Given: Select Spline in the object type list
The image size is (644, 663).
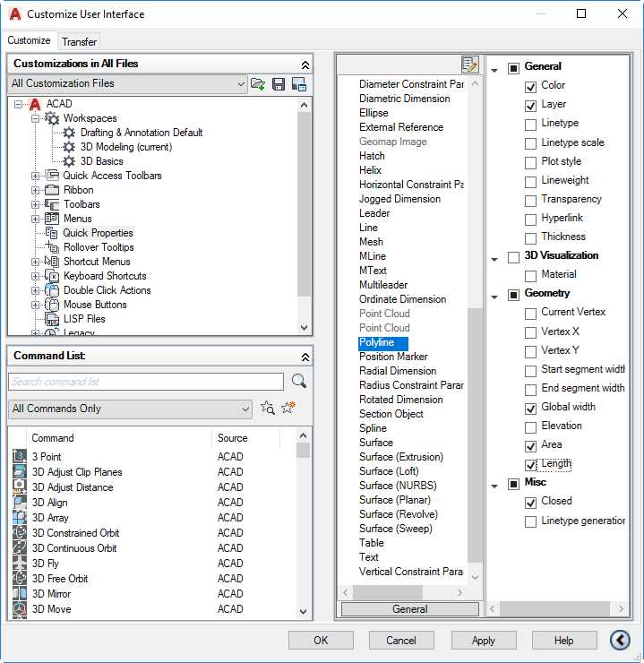Looking at the screenshot, I should [x=373, y=428].
